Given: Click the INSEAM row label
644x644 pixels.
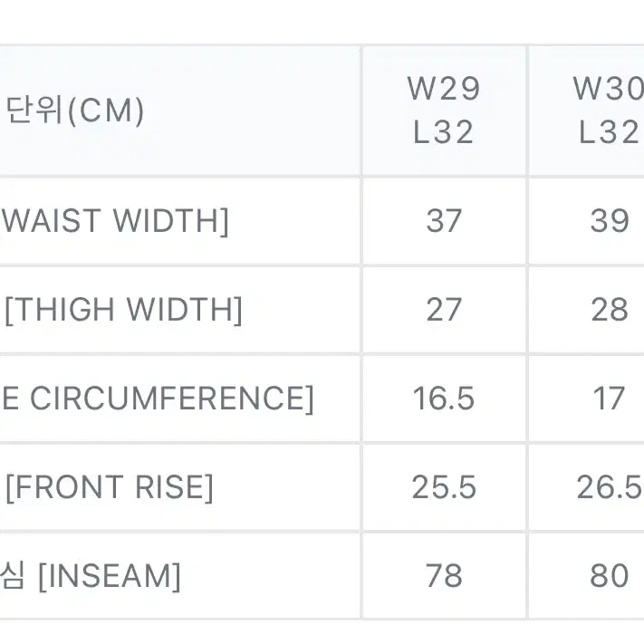Looking at the screenshot, I should point(90,576).
